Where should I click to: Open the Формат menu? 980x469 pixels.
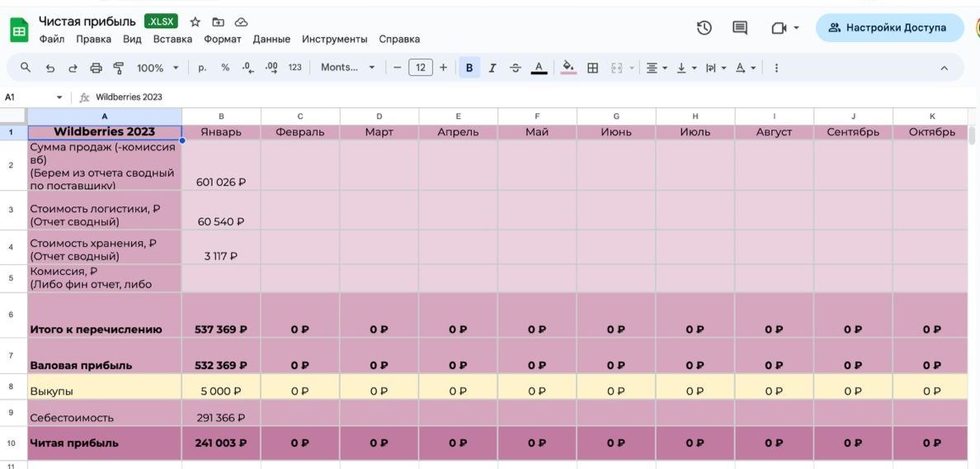pyautogui.click(x=223, y=39)
